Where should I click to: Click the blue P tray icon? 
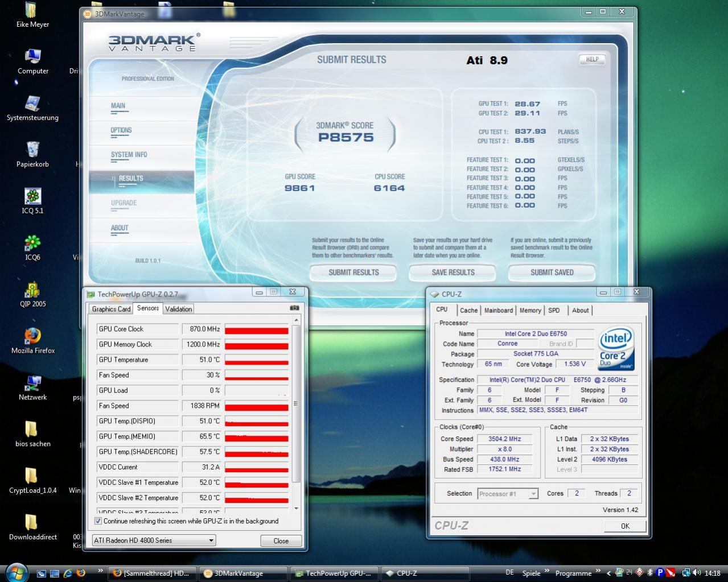(660, 573)
